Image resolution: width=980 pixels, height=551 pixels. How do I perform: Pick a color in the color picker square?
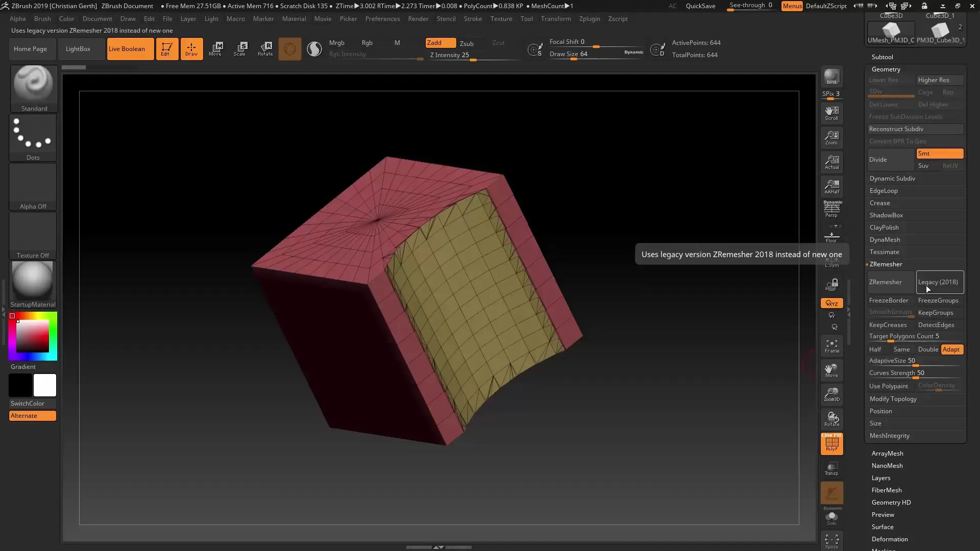[x=33, y=336]
